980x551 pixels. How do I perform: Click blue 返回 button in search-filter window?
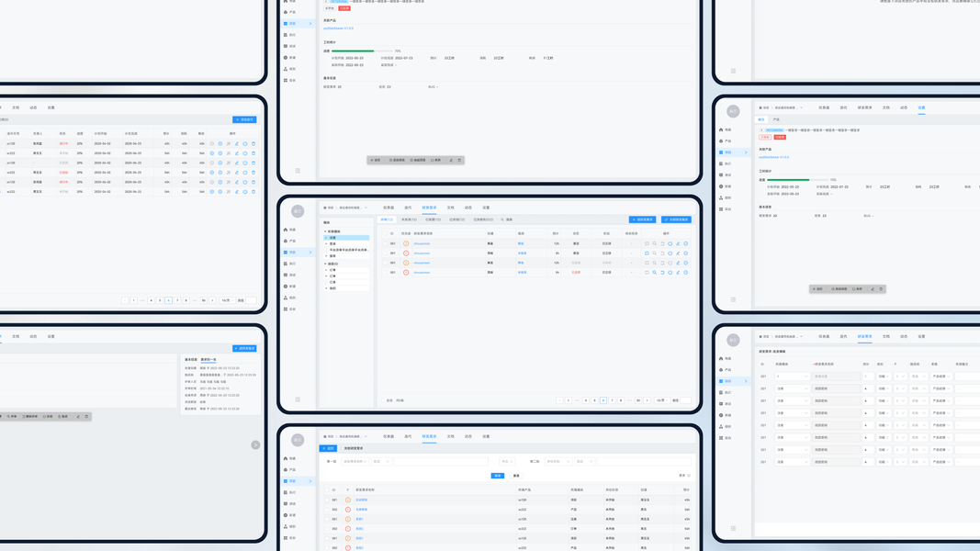pos(328,448)
